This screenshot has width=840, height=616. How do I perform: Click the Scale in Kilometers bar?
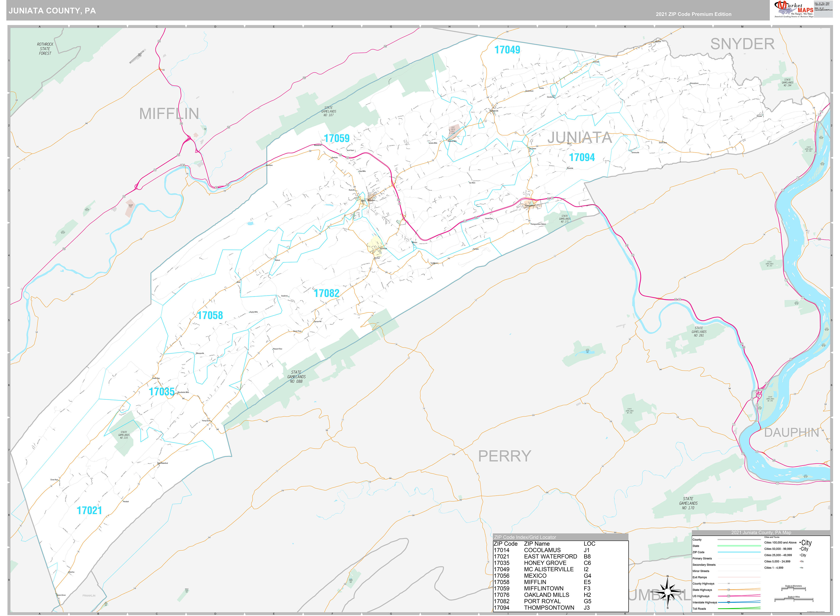click(x=793, y=589)
